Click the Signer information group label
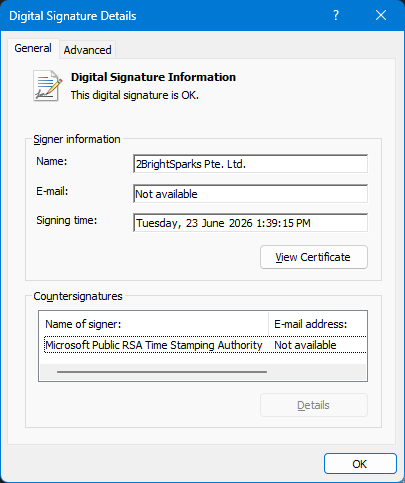 pyautogui.click(x=77, y=139)
